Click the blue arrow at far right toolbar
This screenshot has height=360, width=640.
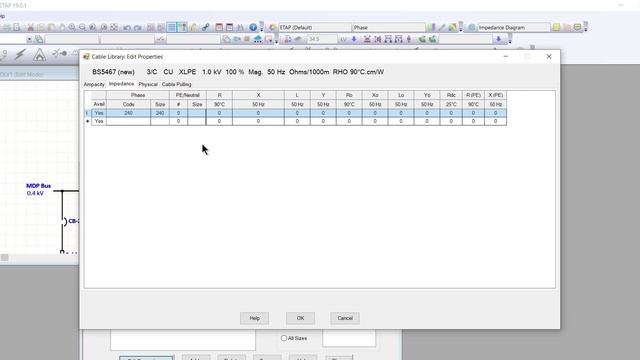498,39
